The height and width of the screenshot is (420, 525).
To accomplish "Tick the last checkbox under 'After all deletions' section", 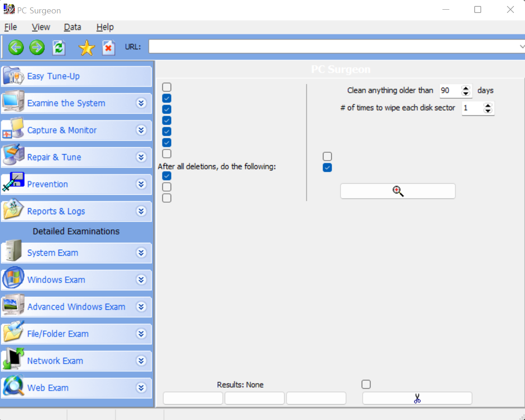I will click(x=167, y=198).
